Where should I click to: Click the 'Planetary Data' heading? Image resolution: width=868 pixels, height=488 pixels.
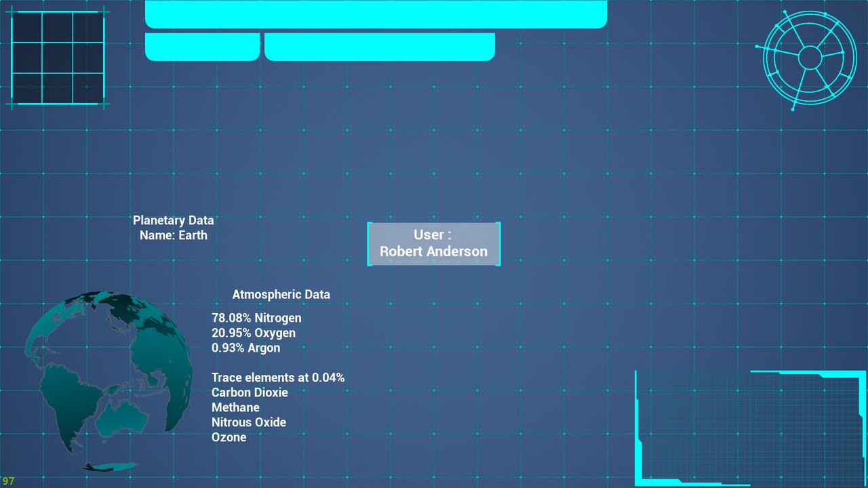pyautogui.click(x=174, y=220)
